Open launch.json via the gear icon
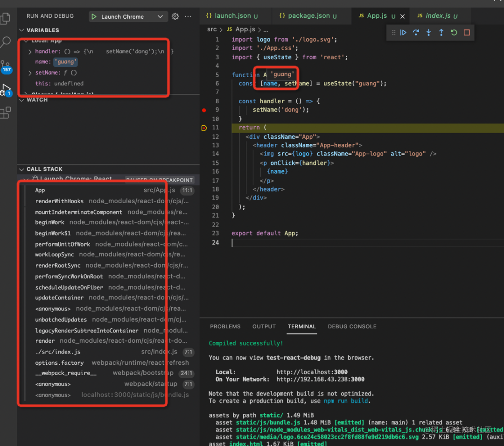Viewport: 504px width, 446px height. (175, 16)
